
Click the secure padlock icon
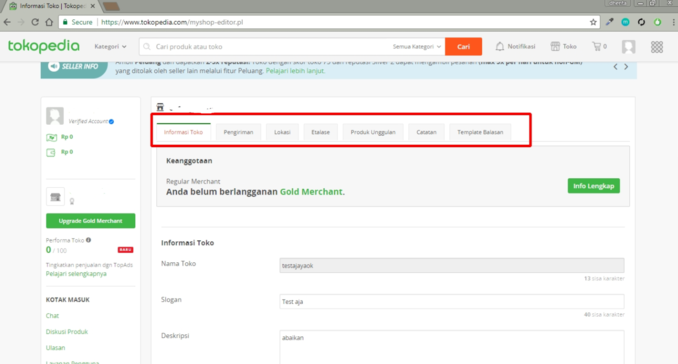[x=65, y=22]
